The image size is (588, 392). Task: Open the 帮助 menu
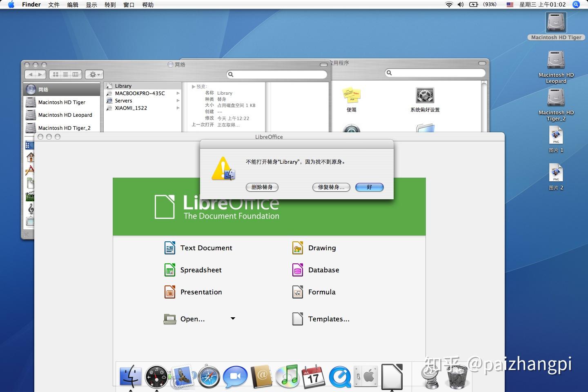tap(148, 4)
